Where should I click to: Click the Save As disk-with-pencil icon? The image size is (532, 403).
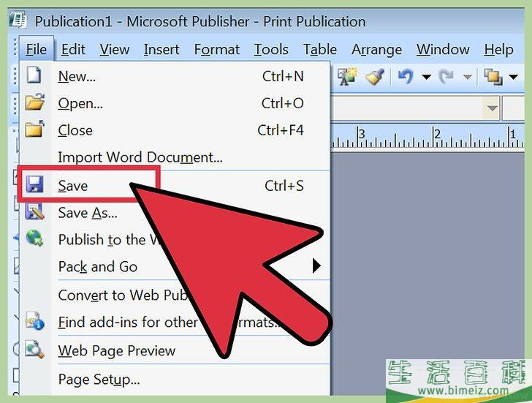(x=34, y=211)
